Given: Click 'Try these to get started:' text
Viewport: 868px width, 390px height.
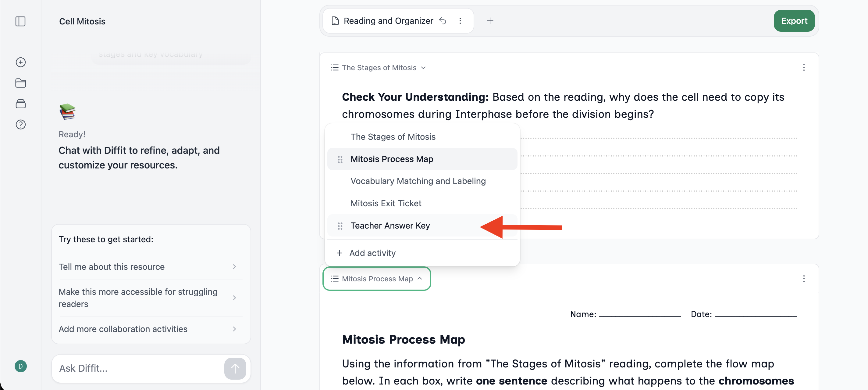Looking at the screenshot, I should 106,239.
